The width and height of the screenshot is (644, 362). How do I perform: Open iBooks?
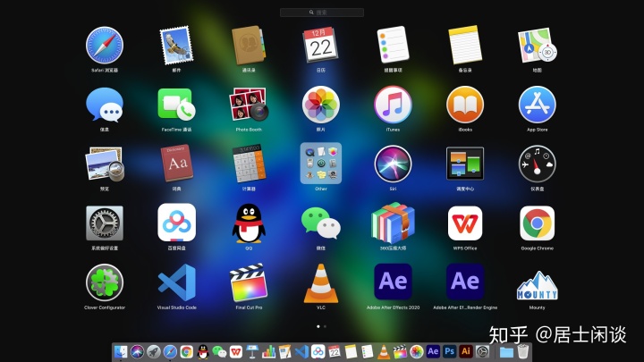click(x=465, y=105)
